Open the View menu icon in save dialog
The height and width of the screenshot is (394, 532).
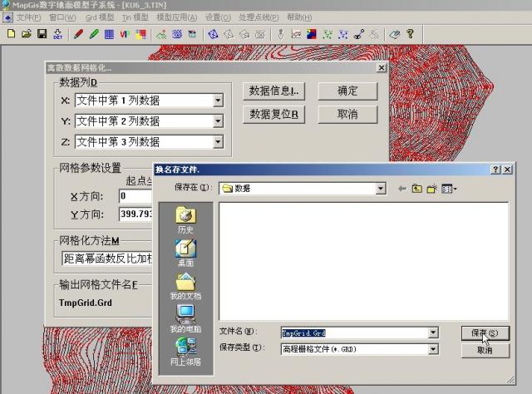pyautogui.click(x=450, y=189)
